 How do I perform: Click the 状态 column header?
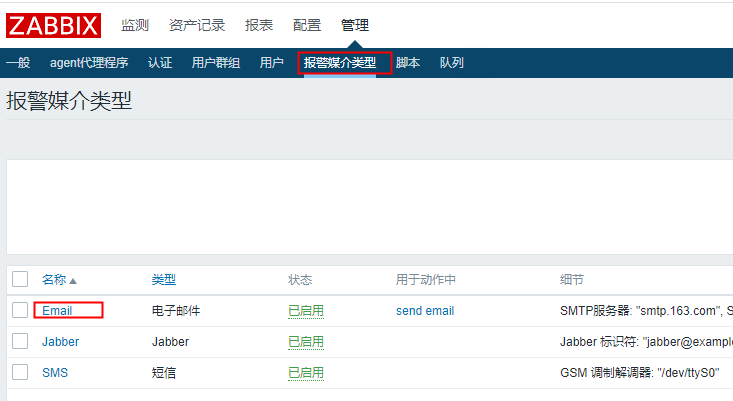click(300, 279)
